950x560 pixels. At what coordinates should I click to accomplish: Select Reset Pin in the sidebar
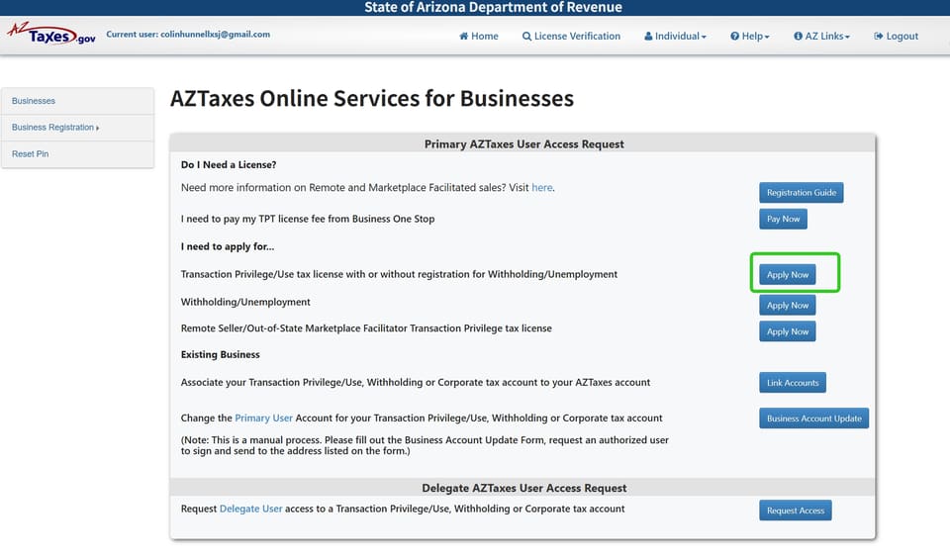77,154
